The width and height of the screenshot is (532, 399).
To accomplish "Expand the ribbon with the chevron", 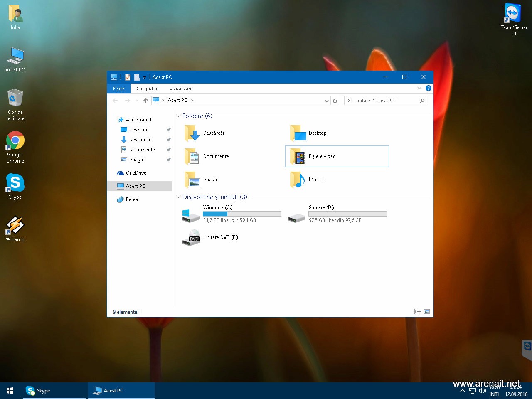I will click(x=419, y=88).
